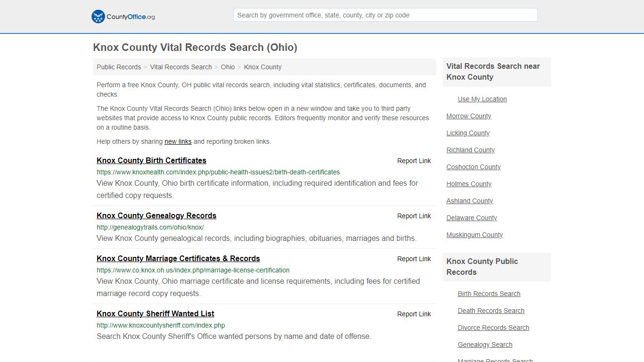Focus the government office search field
Image resolution: width=644 pixels, height=362 pixels.
[x=385, y=15]
